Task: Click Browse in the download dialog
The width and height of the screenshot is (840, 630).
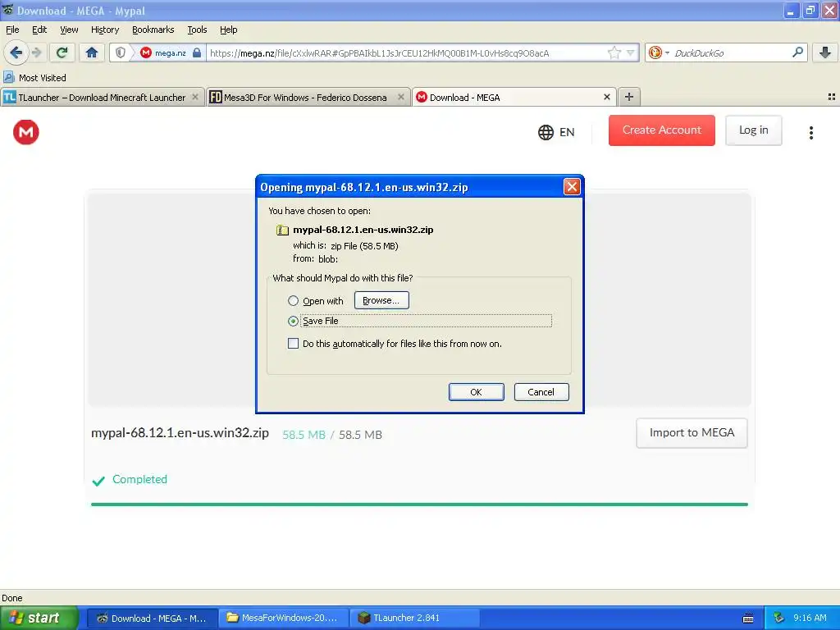Action: click(381, 300)
